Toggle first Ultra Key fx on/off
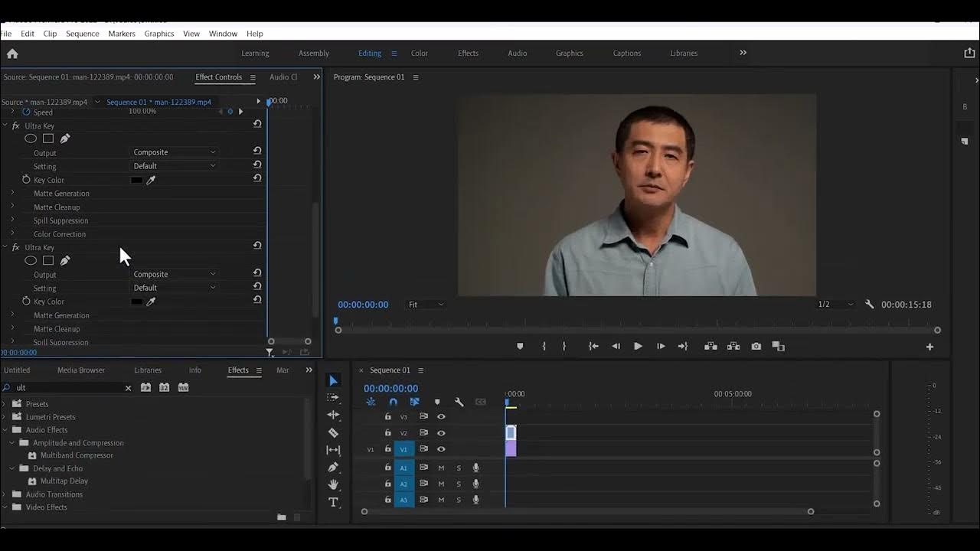Viewport: 980px width, 551px height. click(15, 126)
